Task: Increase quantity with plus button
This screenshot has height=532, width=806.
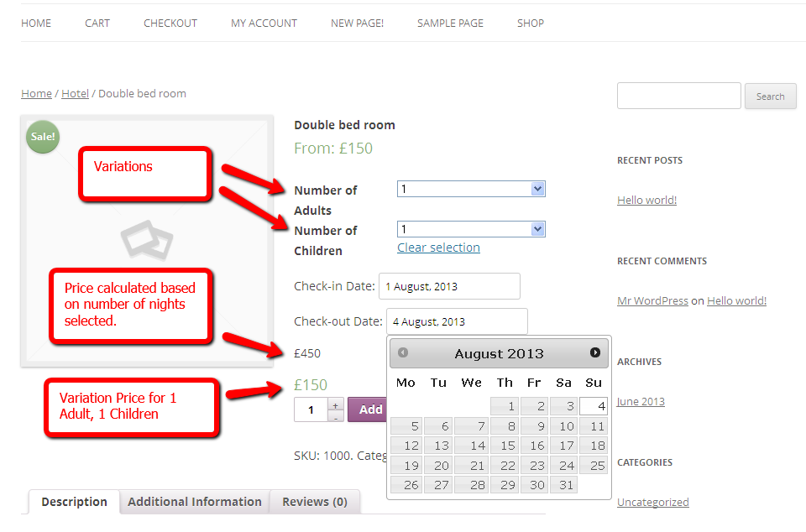Action: click(x=336, y=405)
